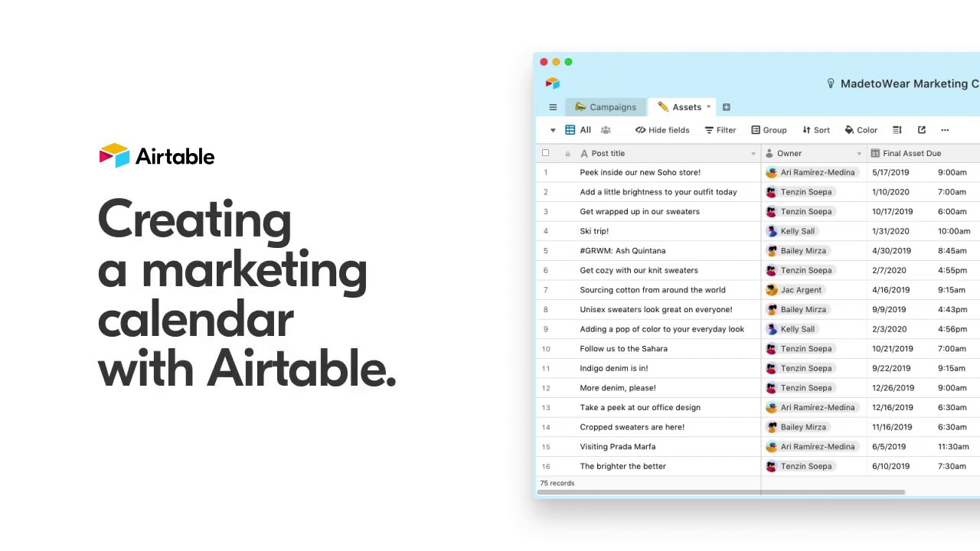Click the lock icon in the header row
The width and height of the screenshot is (980, 551).
[567, 154]
